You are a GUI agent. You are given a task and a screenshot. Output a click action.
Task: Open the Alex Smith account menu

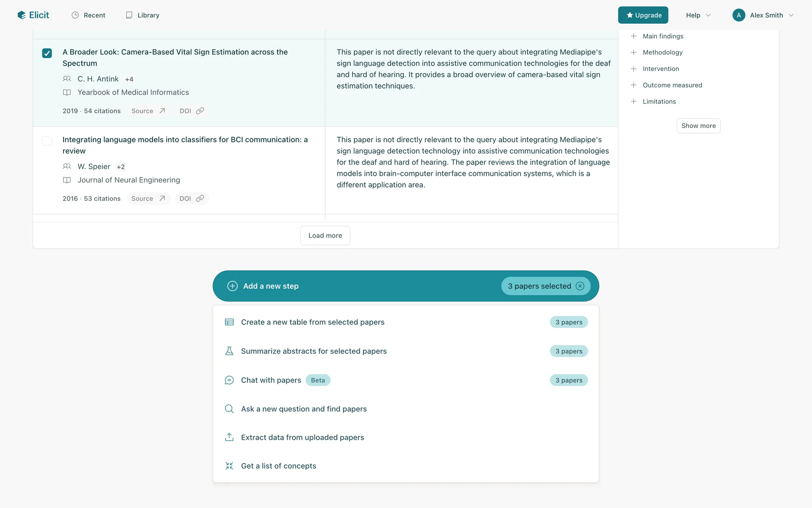click(x=763, y=15)
